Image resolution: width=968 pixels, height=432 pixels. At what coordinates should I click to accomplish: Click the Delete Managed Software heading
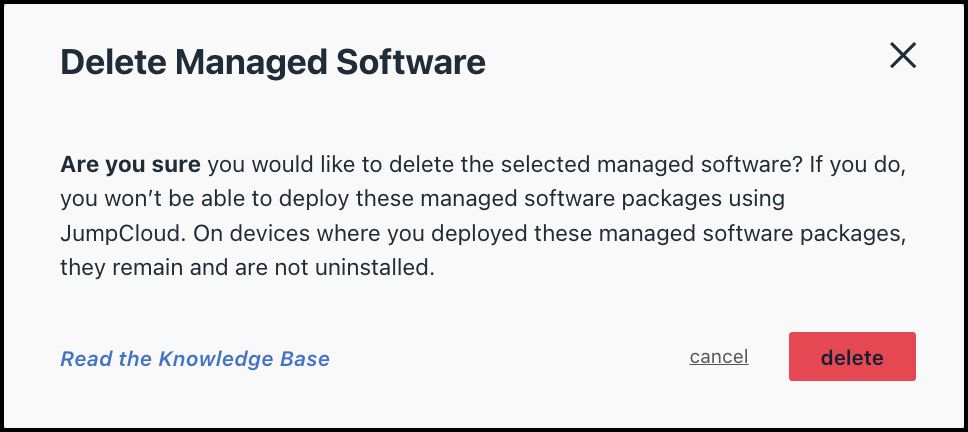[x=273, y=62]
